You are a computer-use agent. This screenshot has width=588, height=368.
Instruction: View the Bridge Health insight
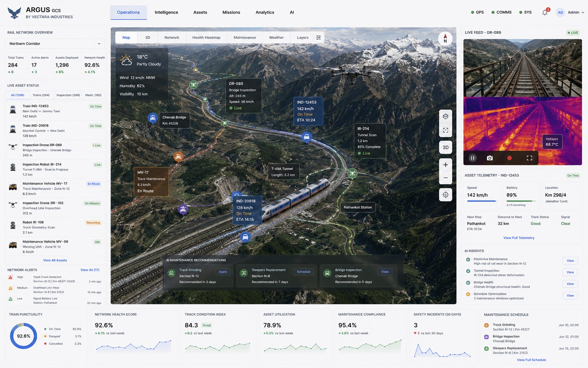pyautogui.click(x=570, y=284)
